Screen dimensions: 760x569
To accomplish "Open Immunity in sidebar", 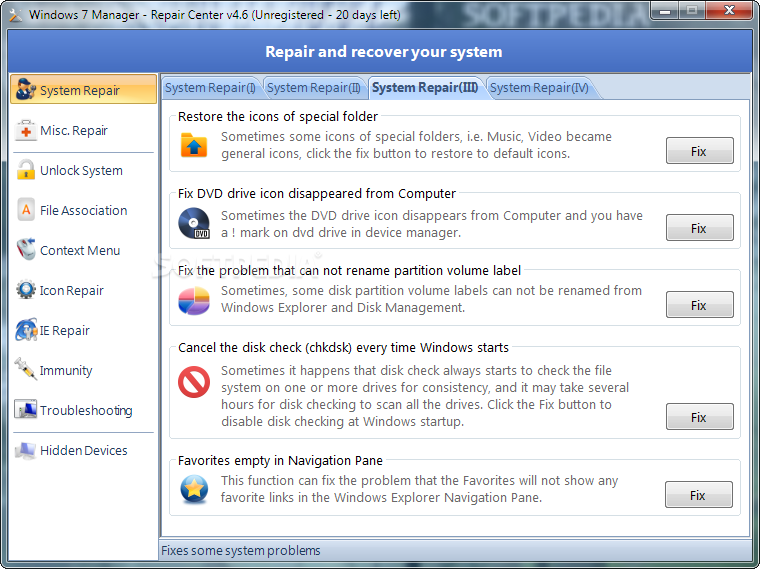I will [83, 370].
